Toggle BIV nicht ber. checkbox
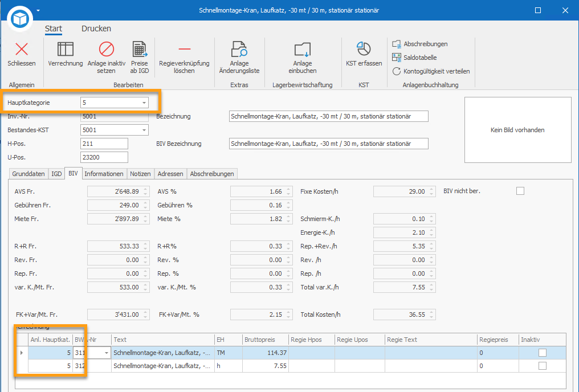 520,191
